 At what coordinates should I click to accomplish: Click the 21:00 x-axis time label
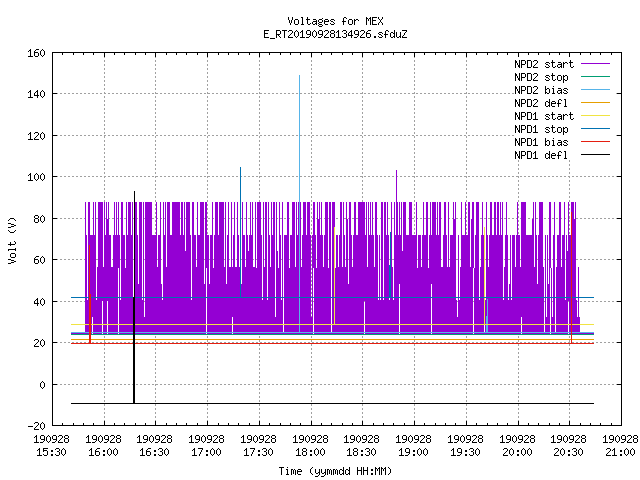coord(620,453)
